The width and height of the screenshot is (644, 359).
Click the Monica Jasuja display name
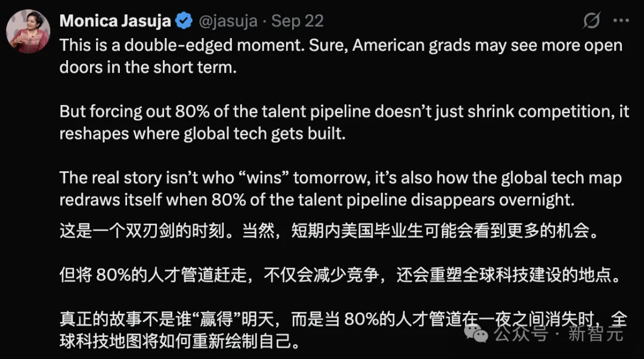tap(115, 20)
